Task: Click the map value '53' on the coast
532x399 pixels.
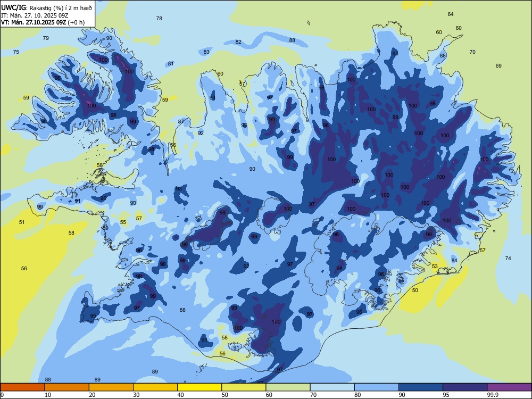Action: click(435, 267)
